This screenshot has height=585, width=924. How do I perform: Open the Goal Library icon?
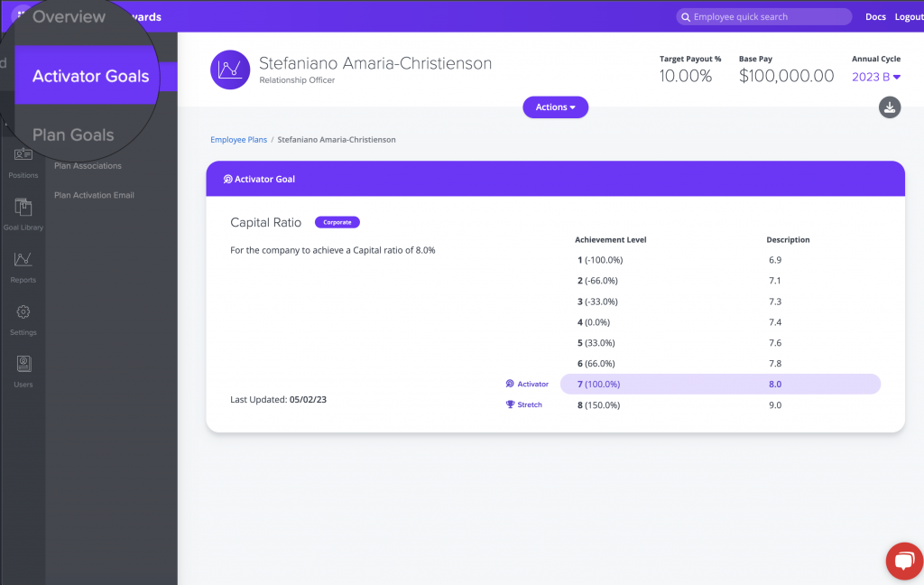[x=23, y=209]
